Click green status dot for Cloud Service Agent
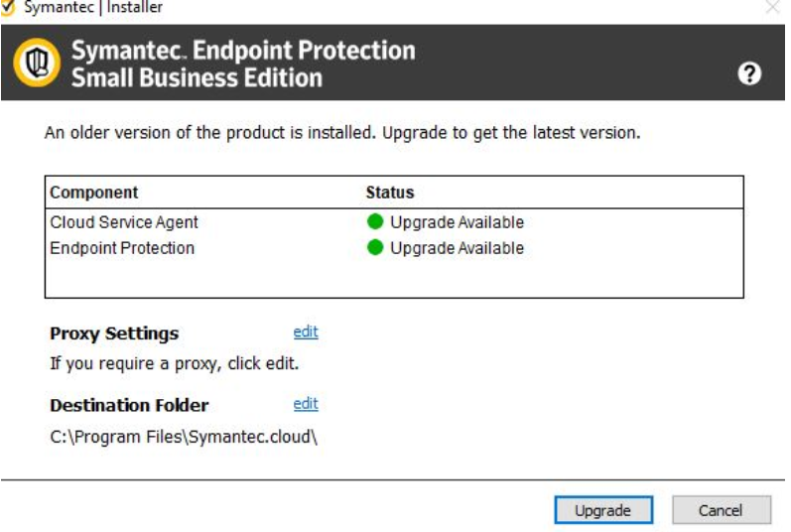Image resolution: width=791 pixels, height=532 pixels. [375, 222]
